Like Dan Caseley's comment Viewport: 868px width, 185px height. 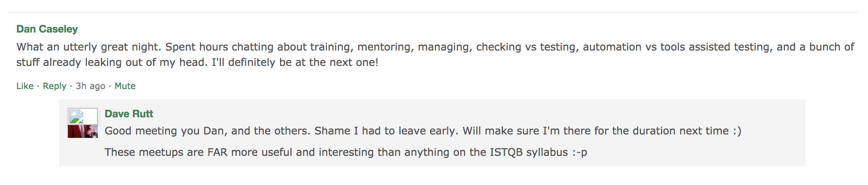pos(25,86)
